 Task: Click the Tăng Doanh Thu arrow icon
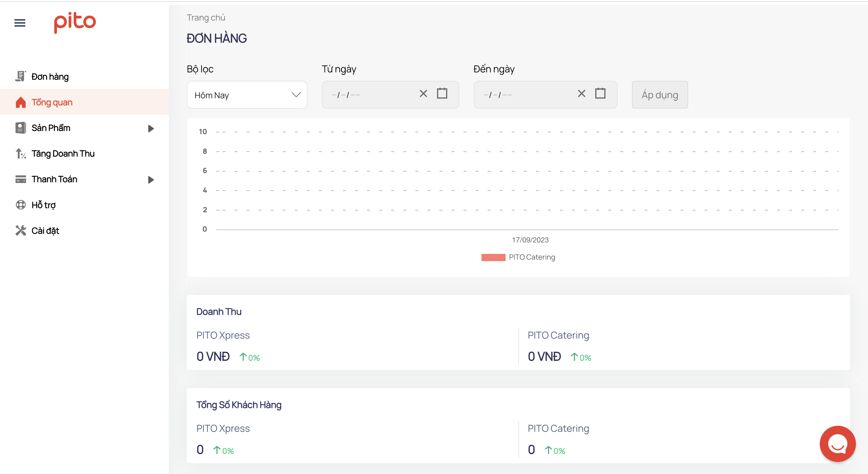[x=20, y=153]
